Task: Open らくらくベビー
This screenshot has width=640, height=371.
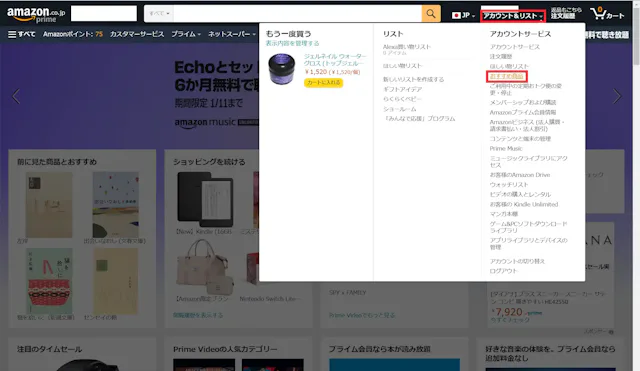Action: point(402,99)
